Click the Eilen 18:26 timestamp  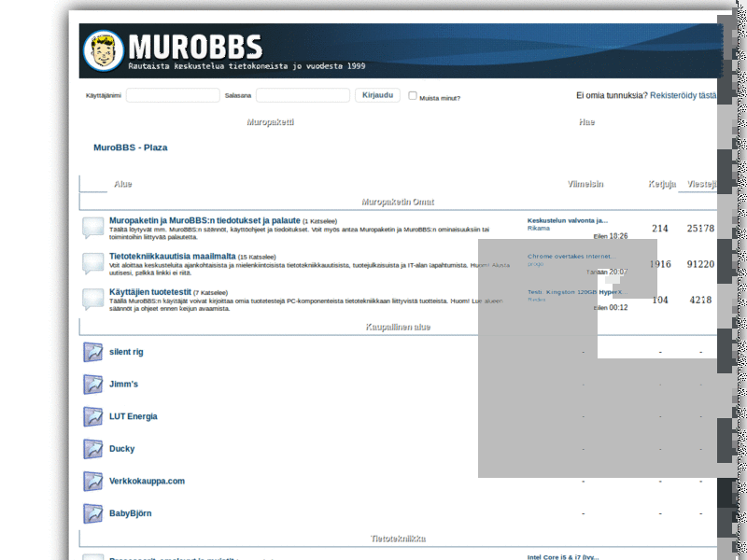[611, 236]
